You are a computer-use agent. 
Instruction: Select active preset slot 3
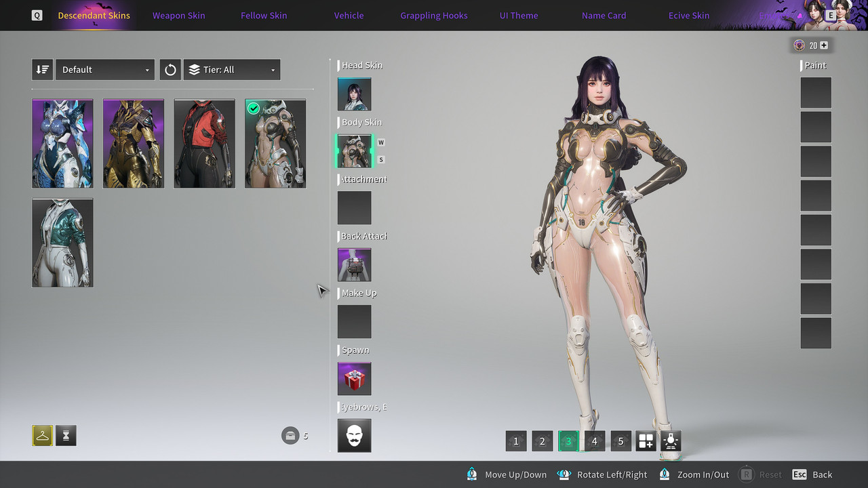click(568, 441)
